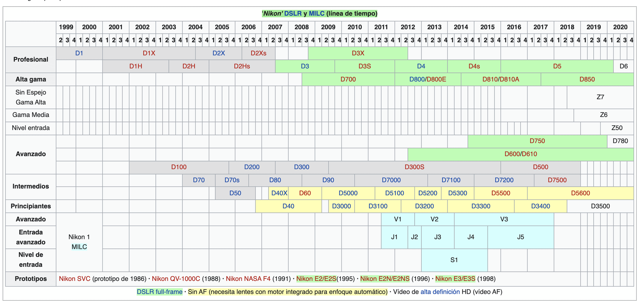Click the D4 link
Screen dimensions: 644x307
(x=421, y=66)
